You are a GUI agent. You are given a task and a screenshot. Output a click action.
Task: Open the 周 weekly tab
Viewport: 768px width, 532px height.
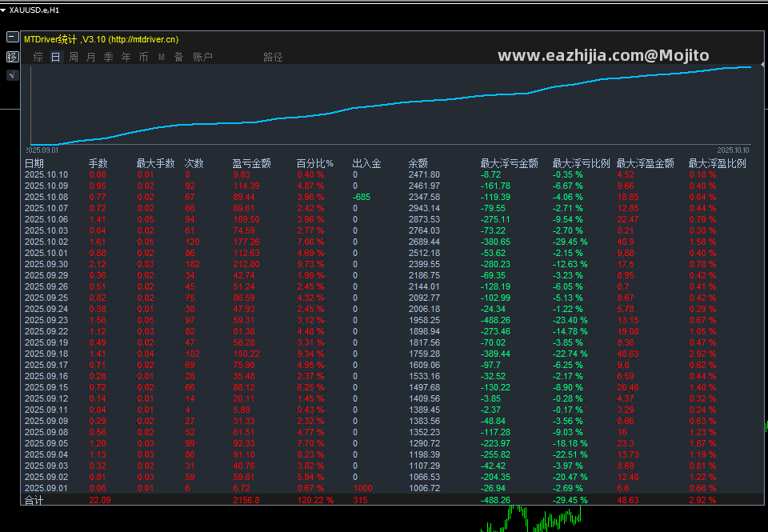point(74,57)
